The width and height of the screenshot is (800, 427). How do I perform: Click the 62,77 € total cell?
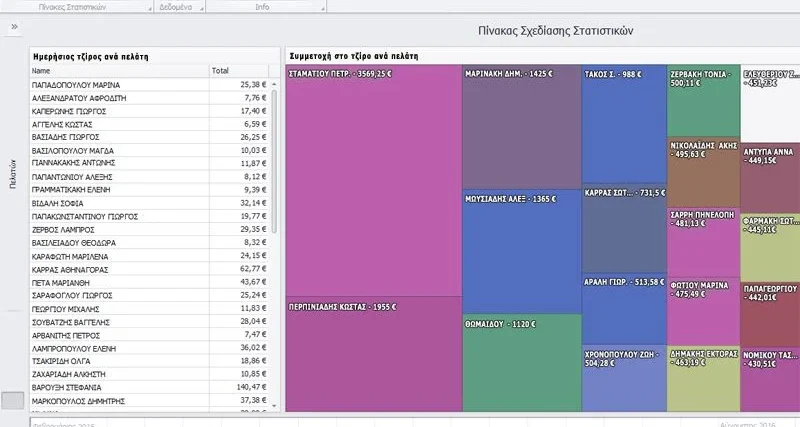(239, 269)
